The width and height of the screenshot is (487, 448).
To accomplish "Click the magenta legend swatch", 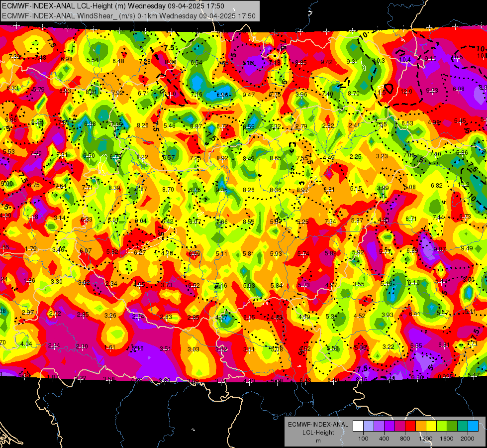I will click(x=400, y=426).
